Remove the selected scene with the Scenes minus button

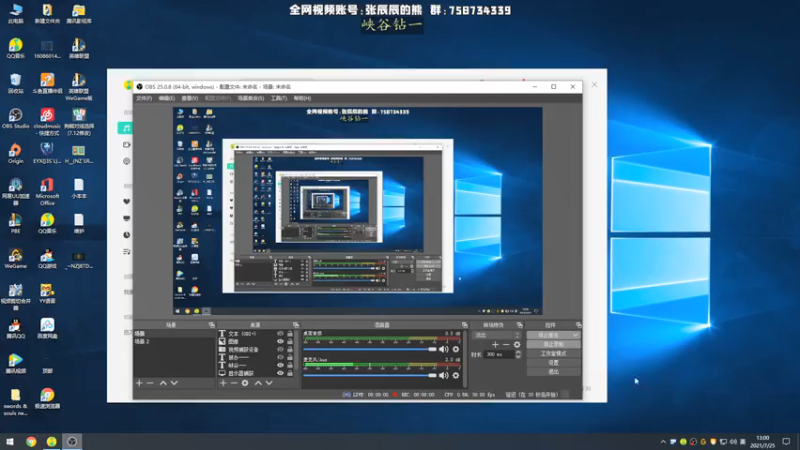coord(150,383)
